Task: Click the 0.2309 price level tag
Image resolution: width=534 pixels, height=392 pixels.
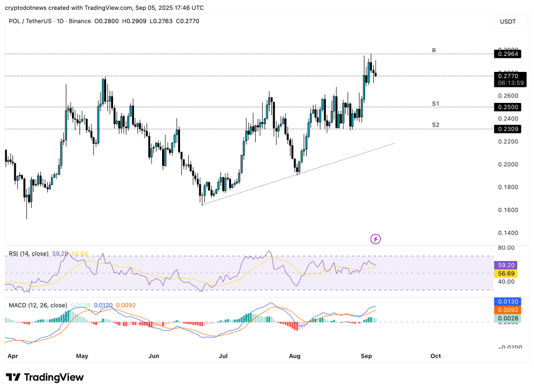Action: [509, 129]
